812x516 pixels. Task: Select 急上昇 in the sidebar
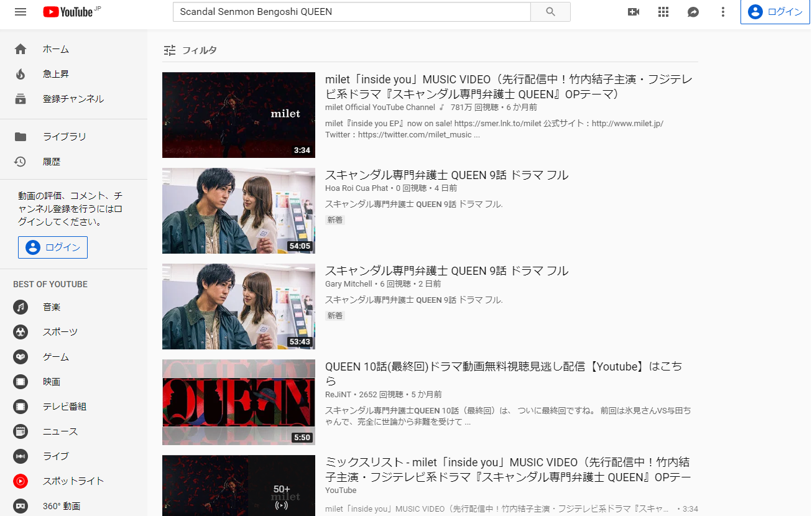coord(56,74)
